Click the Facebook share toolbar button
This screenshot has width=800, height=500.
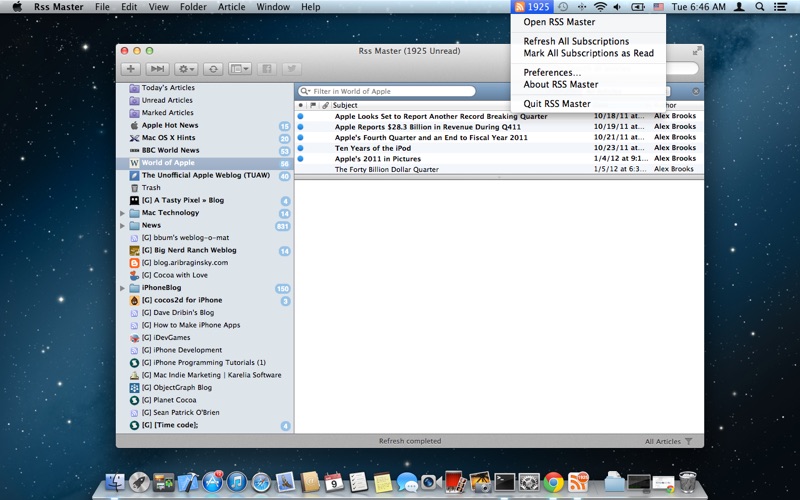[x=266, y=69]
